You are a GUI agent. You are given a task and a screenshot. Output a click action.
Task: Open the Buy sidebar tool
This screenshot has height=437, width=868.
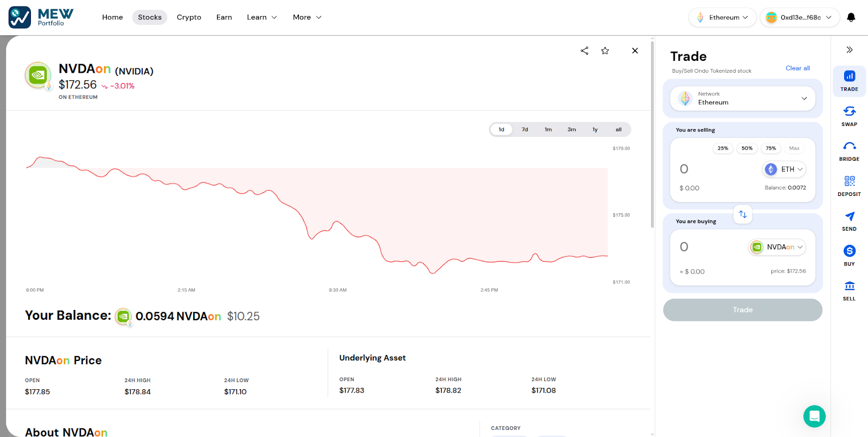[x=850, y=255]
